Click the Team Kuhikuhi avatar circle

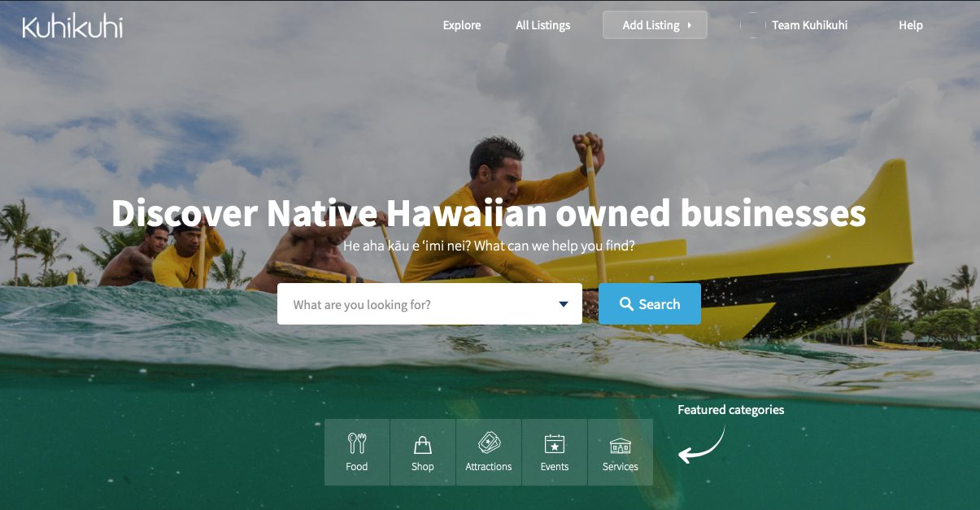752,25
